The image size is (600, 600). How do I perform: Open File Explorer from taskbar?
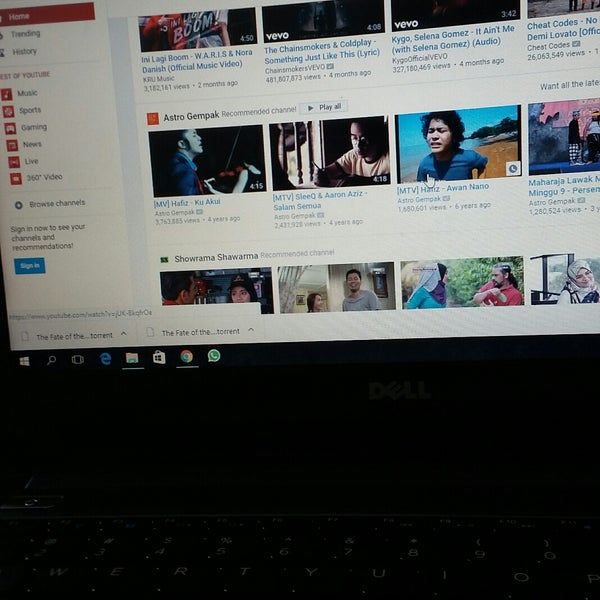point(132,358)
